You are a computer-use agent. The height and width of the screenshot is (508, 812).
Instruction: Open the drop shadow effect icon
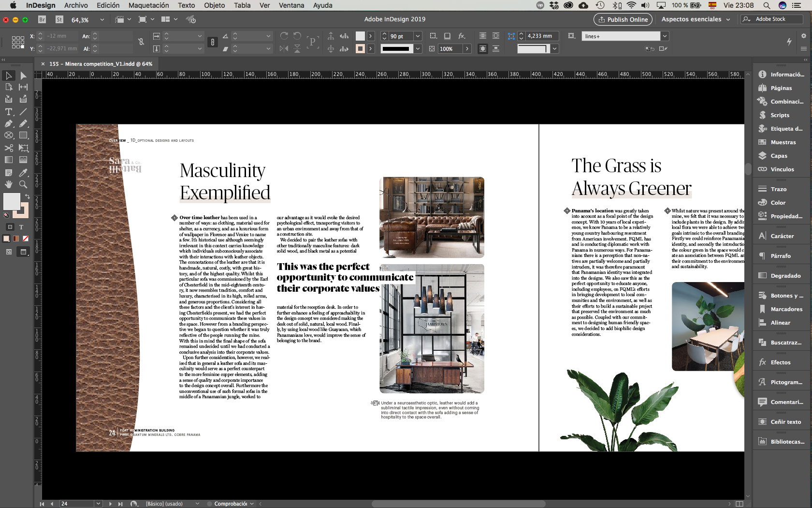(447, 36)
